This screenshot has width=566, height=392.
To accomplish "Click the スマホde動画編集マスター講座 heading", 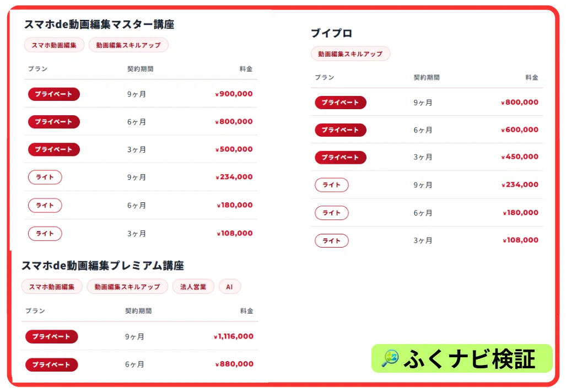I will click(99, 25).
